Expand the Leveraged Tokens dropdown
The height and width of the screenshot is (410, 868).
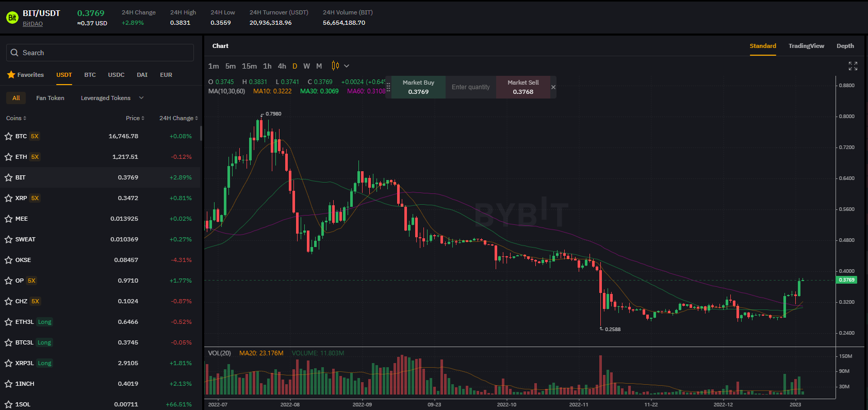(141, 98)
